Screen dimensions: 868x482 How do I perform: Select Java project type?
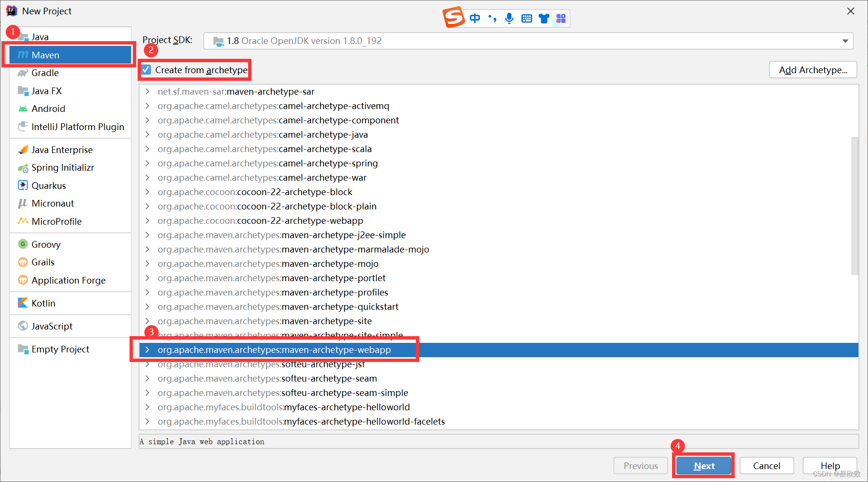click(x=70, y=37)
